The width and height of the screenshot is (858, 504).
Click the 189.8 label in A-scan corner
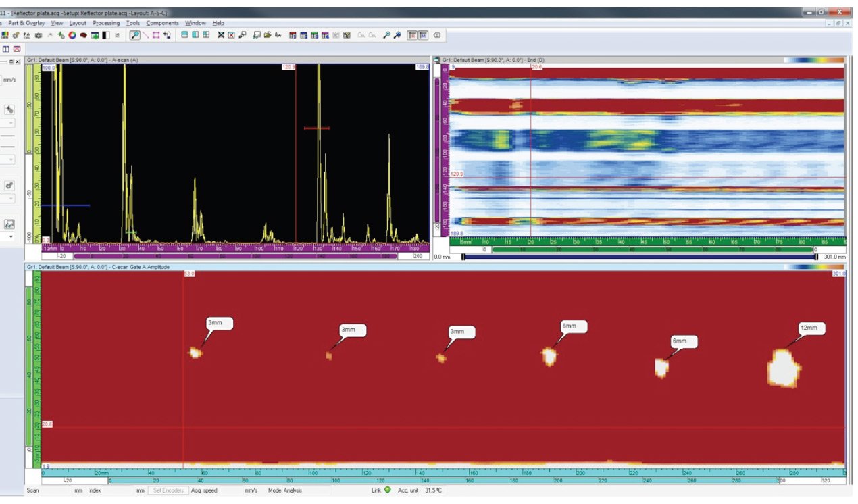point(423,67)
